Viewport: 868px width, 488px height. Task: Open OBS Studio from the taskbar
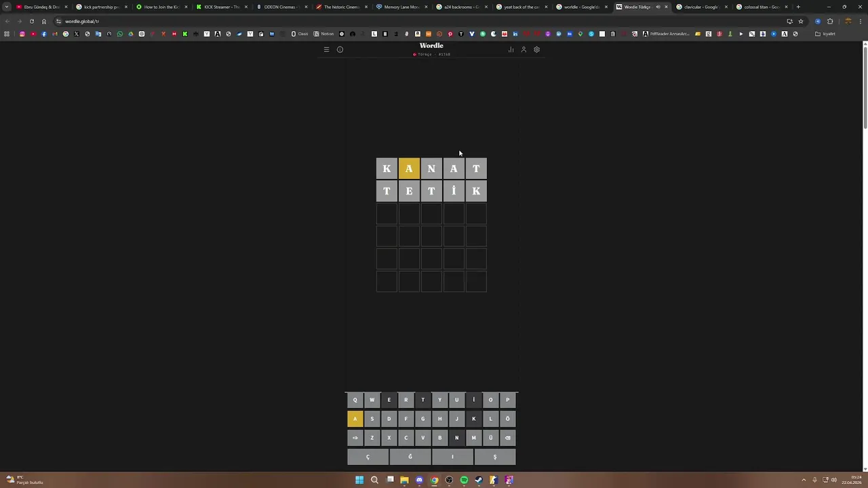(449, 481)
